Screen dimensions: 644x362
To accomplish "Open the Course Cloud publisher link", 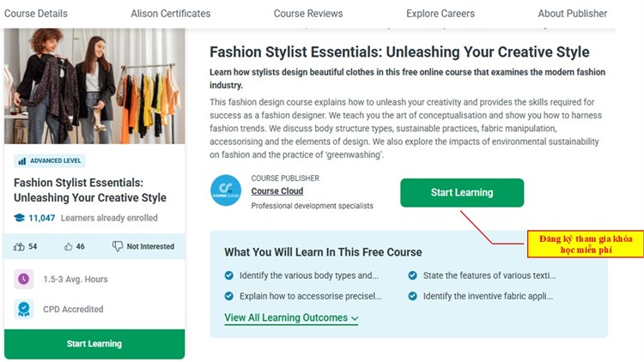I will [278, 191].
